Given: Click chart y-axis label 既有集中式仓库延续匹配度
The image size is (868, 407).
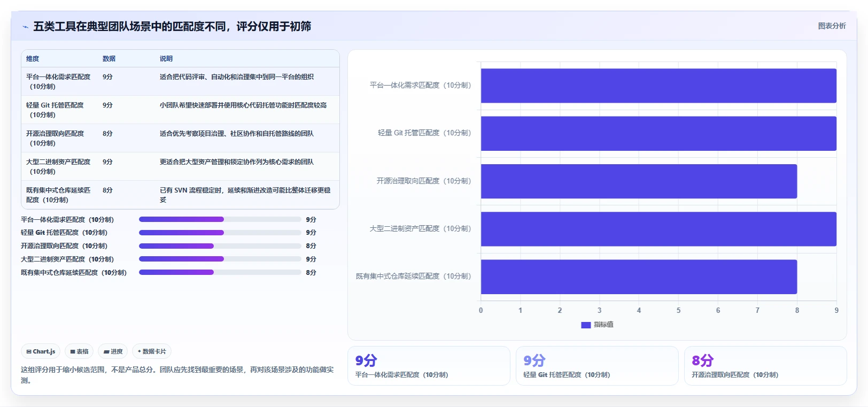Looking at the screenshot, I should pyautogui.click(x=413, y=277).
